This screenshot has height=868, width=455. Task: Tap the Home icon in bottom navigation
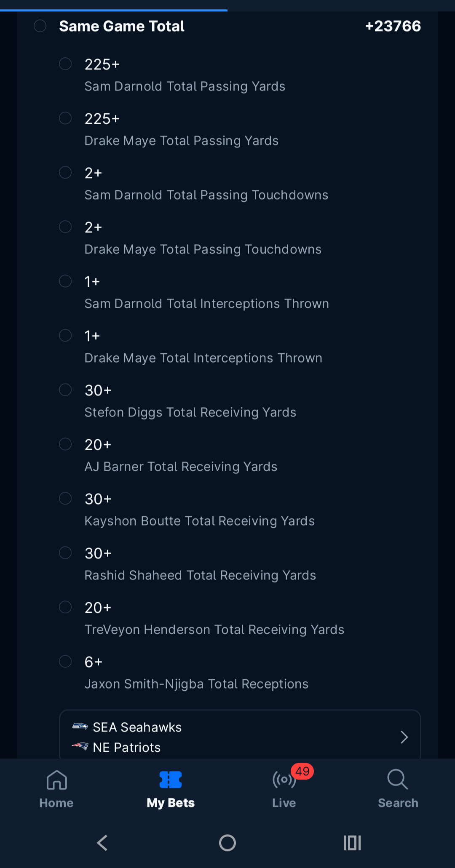pos(56,780)
